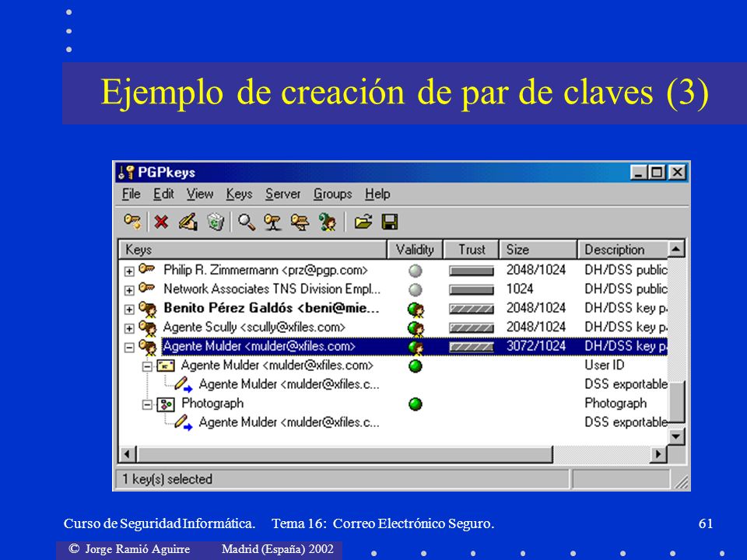747x560 pixels.
Task: Collapse the Photograph node
Action: click(x=148, y=404)
